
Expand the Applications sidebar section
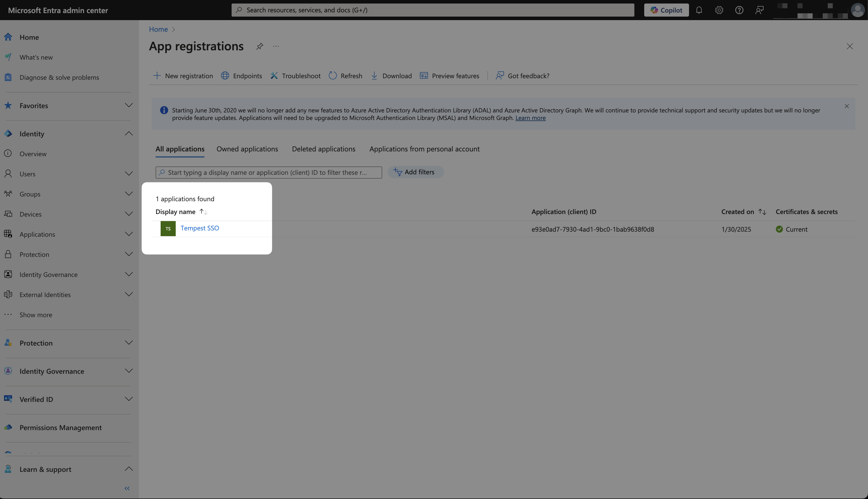coord(129,234)
